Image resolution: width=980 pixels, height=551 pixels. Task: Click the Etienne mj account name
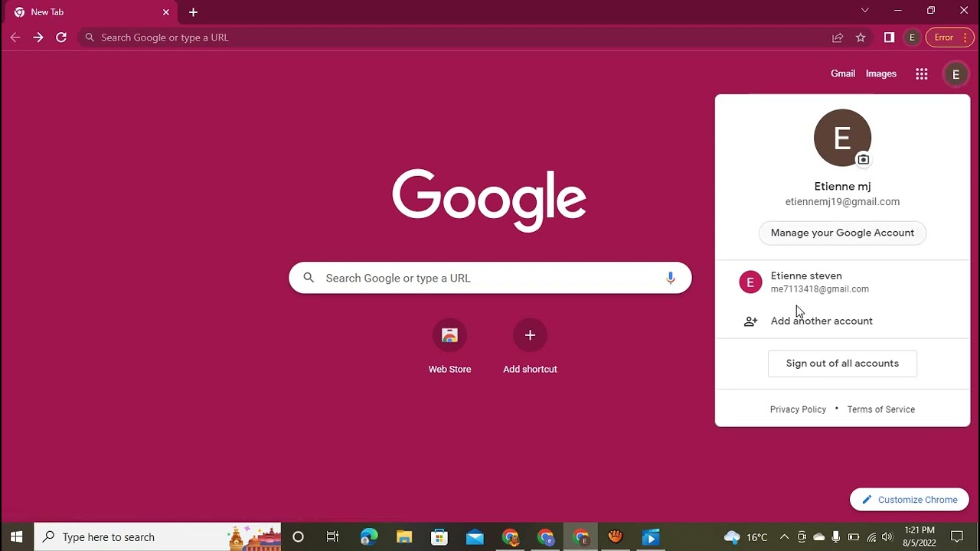(x=842, y=186)
